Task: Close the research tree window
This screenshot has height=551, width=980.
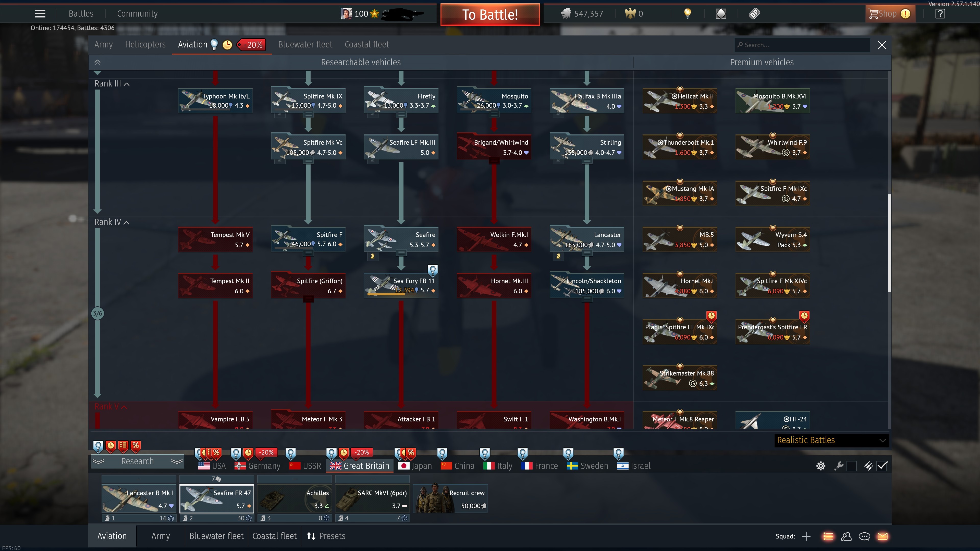Action: [882, 45]
